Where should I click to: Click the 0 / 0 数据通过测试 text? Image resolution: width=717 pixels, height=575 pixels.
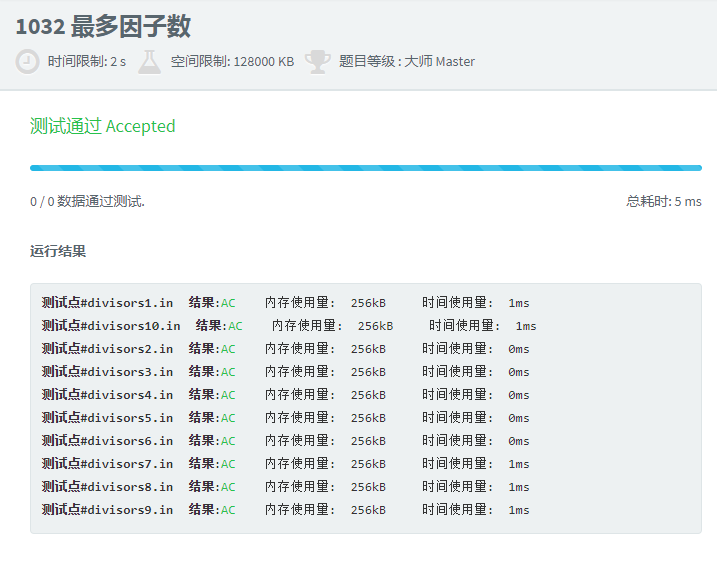coord(87,201)
